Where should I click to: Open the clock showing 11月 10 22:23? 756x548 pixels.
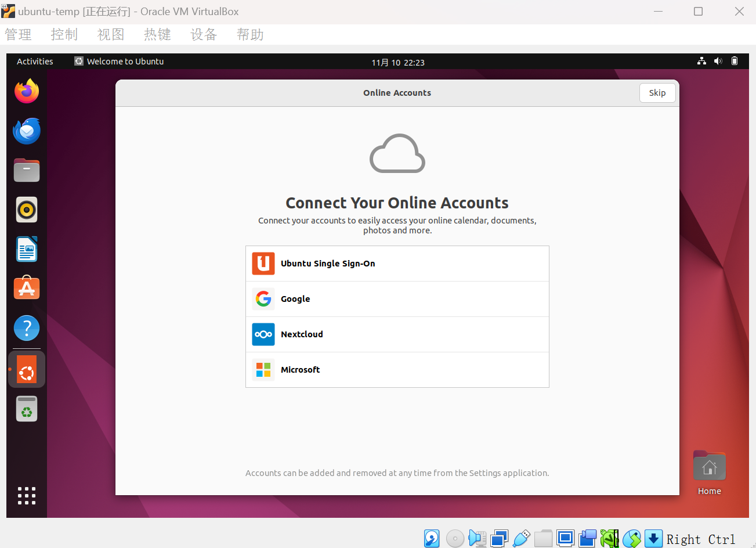pyautogui.click(x=398, y=62)
